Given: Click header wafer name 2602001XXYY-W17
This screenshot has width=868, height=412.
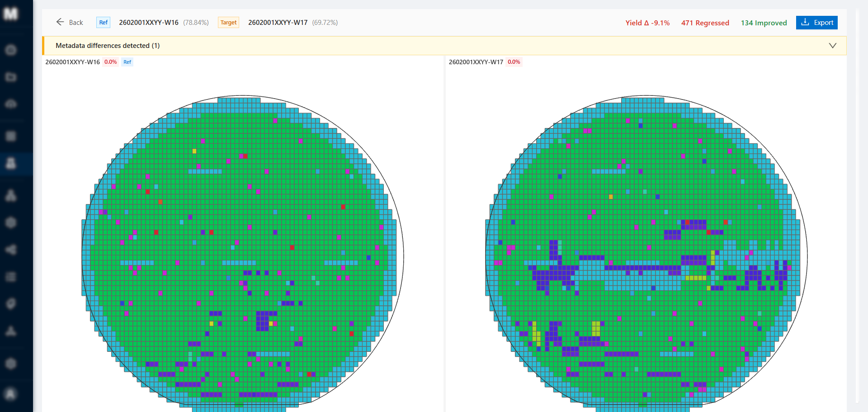Looking at the screenshot, I should 278,23.
